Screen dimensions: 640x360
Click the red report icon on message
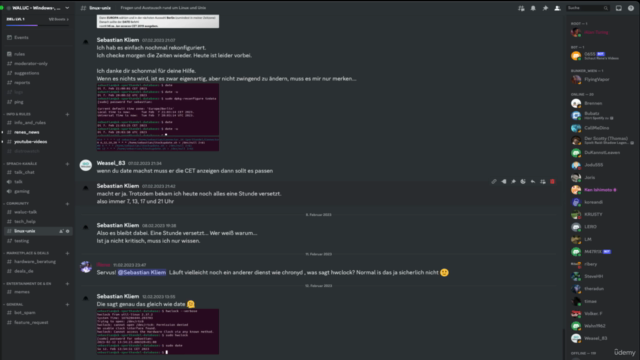coord(552,182)
